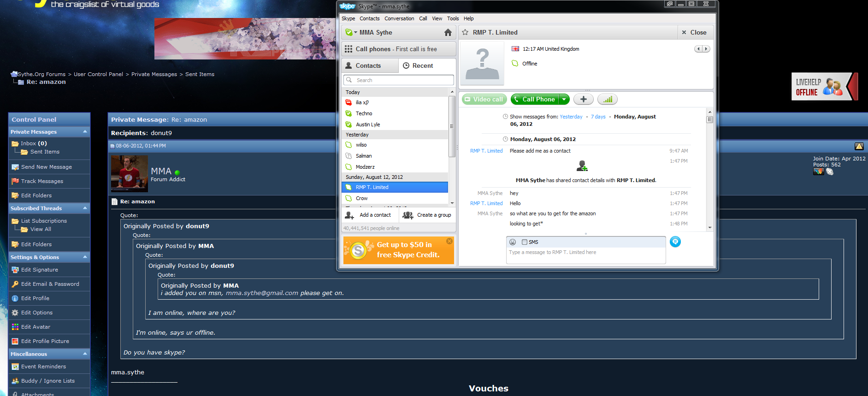Click the Add a contact icon
868x396 pixels.
click(349, 215)
